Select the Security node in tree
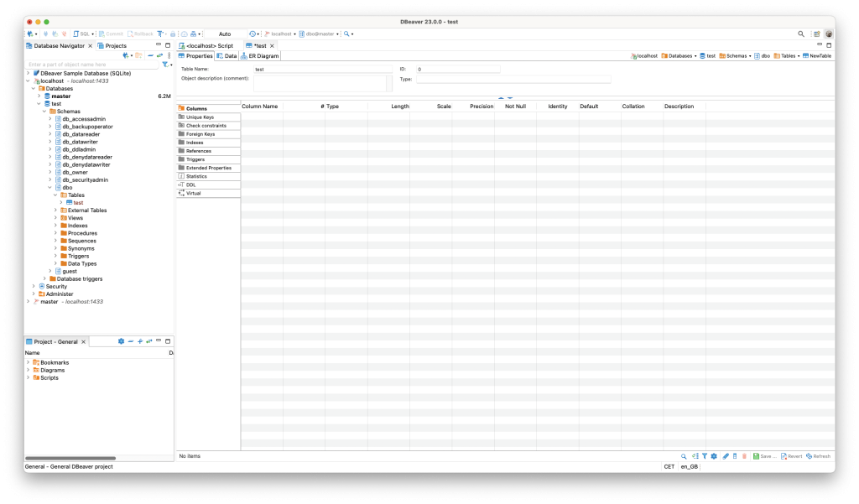 (x=53, y=287)
